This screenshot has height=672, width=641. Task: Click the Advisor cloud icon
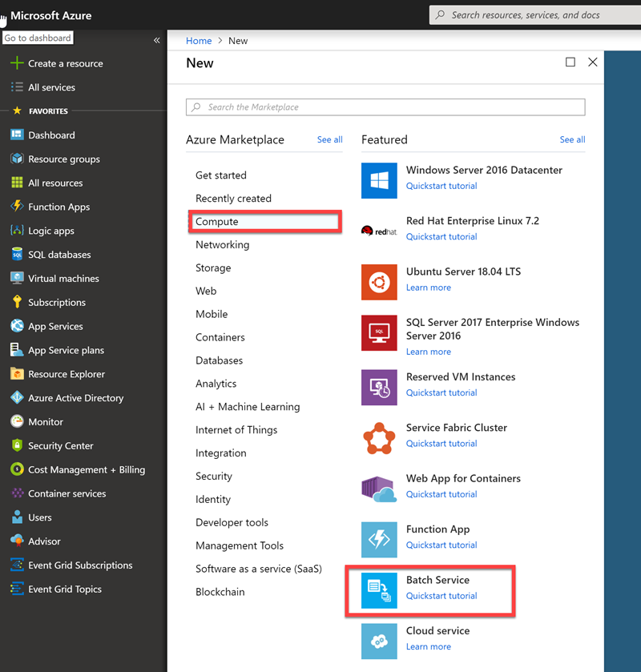[x=17, y=541]
